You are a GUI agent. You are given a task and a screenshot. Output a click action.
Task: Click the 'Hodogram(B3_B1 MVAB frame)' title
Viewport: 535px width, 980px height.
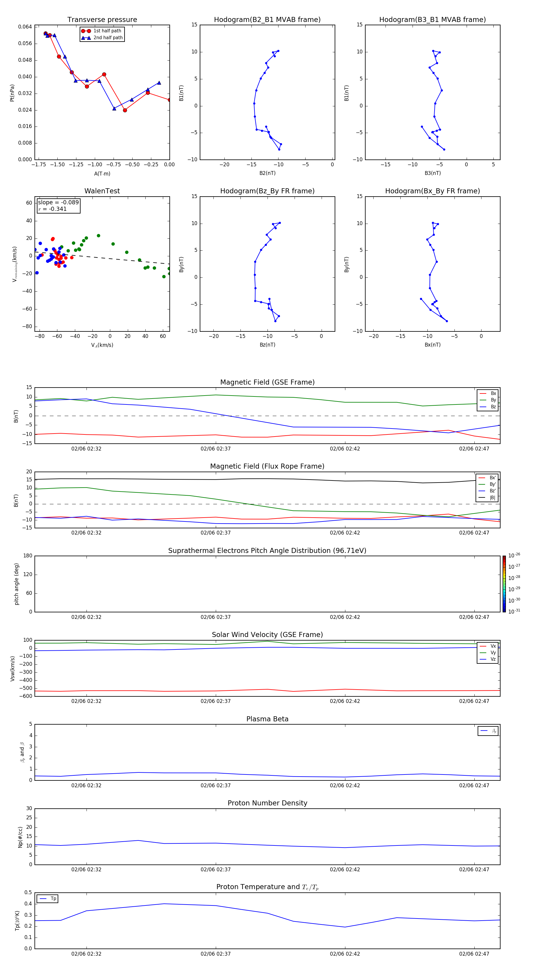tap(432, 19)
